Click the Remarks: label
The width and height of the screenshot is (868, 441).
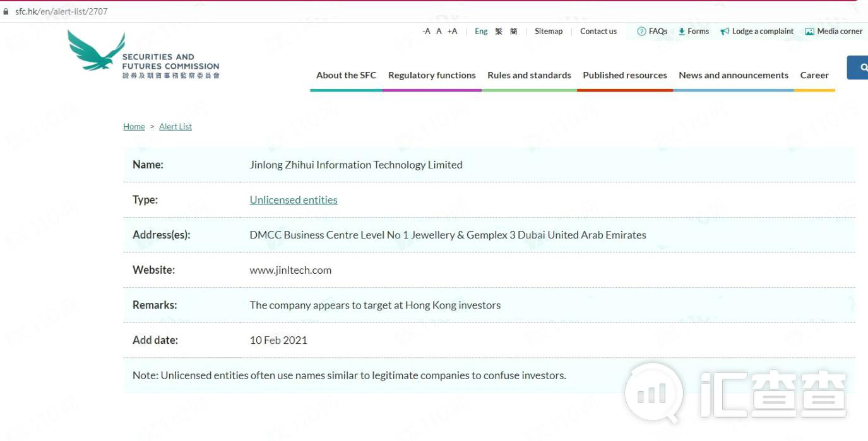tap(155, 305)
